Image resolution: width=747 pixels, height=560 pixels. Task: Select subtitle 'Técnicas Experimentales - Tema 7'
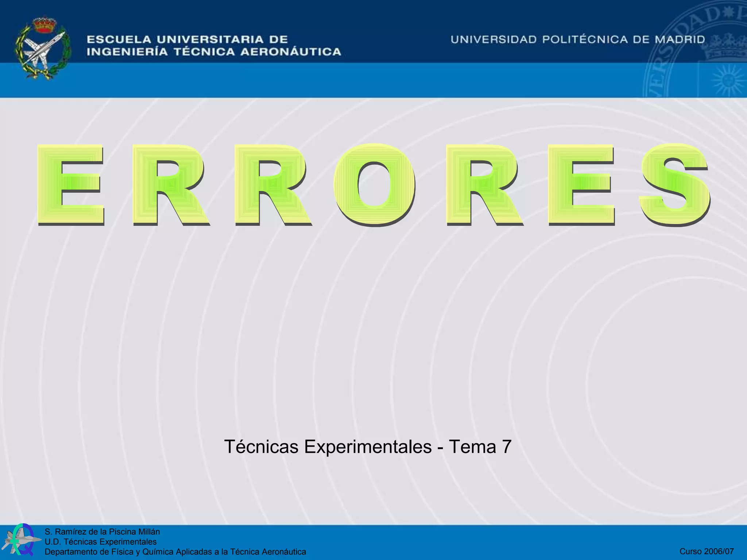(368, 447)
